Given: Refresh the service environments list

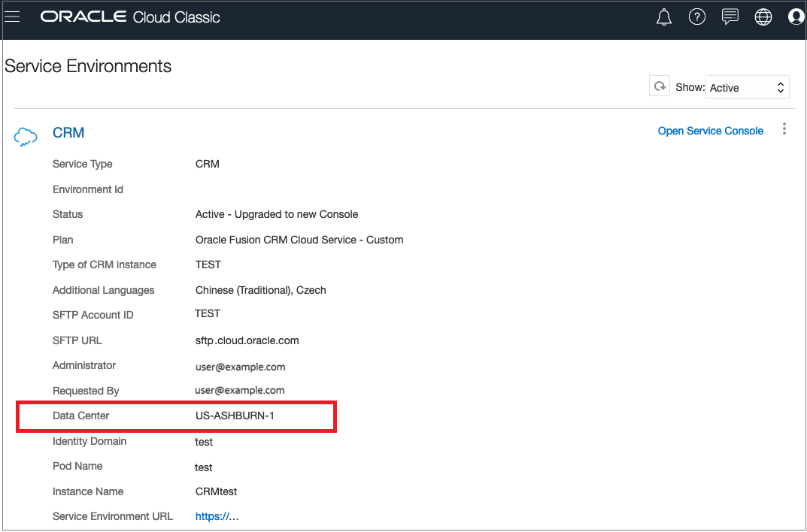Looking at the screenshot, I should (659, 86).
